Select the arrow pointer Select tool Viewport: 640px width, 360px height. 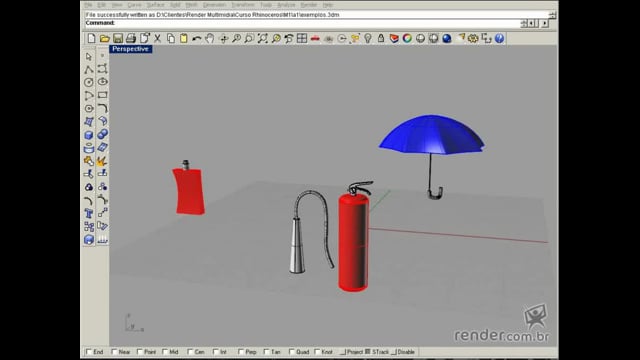pos(89,56)
